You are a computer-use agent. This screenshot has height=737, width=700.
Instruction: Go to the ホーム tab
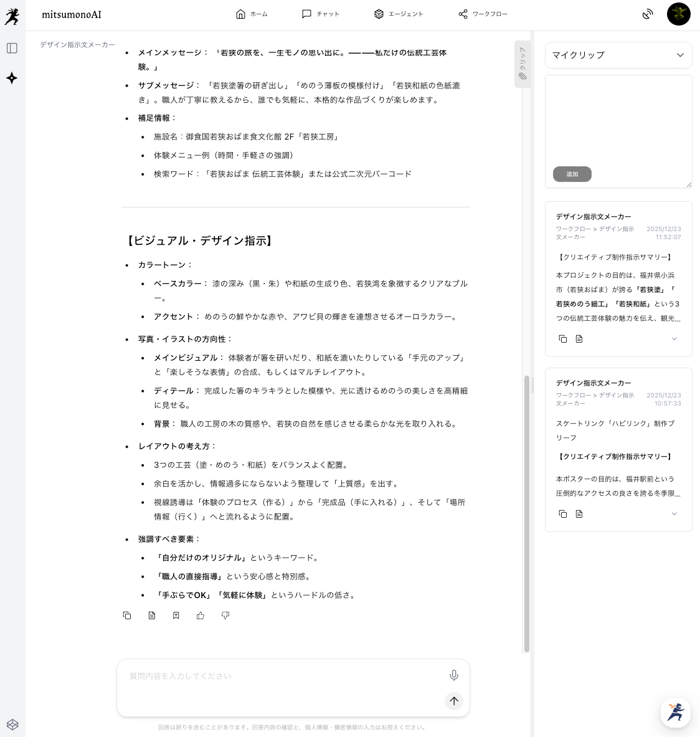(252, 14)
